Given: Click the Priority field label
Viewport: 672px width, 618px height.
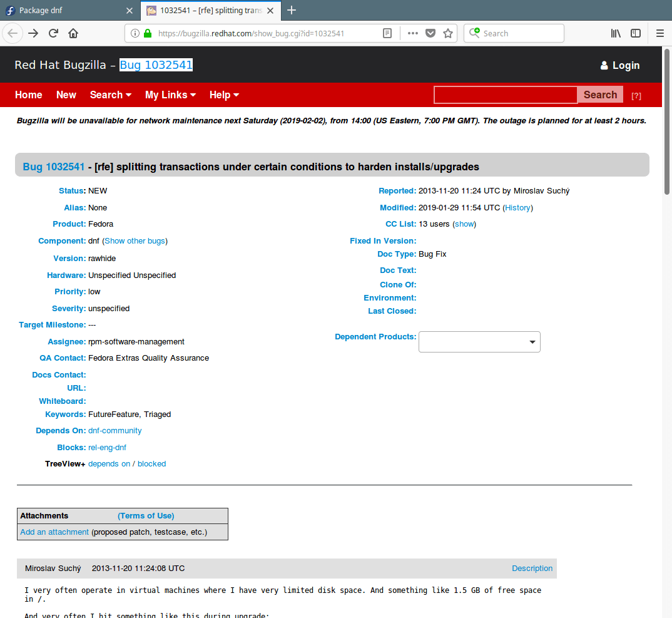Looking at the screenshot, I should click(x=70, y=292).
